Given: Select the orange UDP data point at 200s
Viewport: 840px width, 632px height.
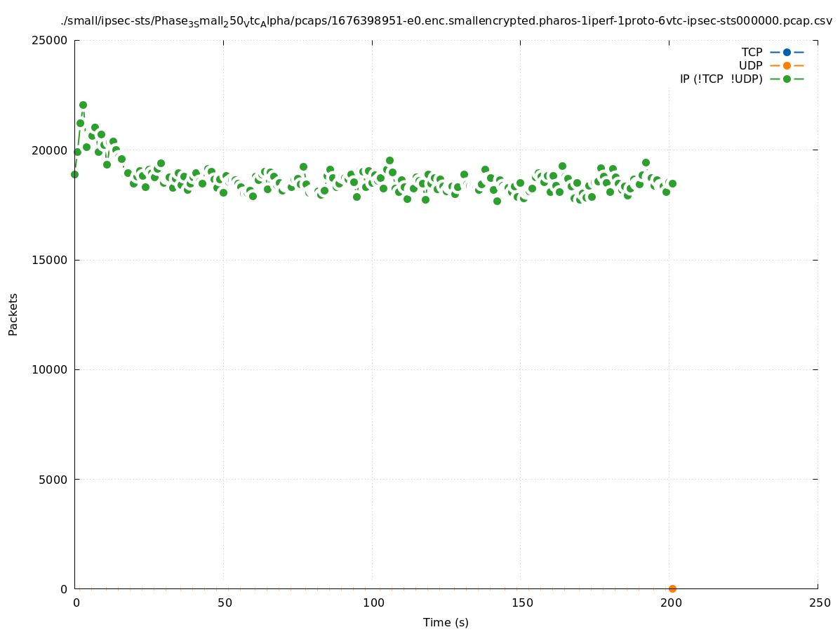Looking at the screenshot, I should click(x=672, y=588).
